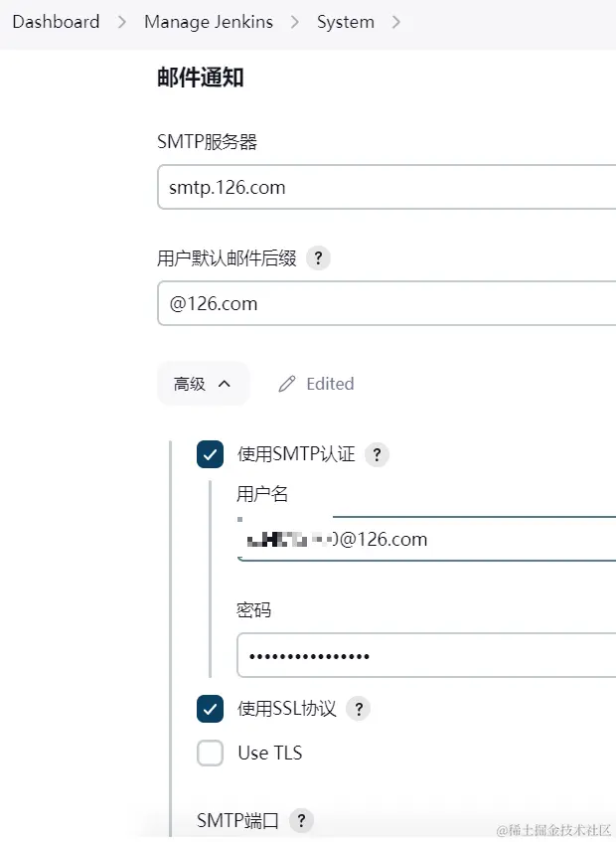This screenshot has height=842, width=616.
Task: Open Dashboard breadcrumb link
Action: click(56, 22)
